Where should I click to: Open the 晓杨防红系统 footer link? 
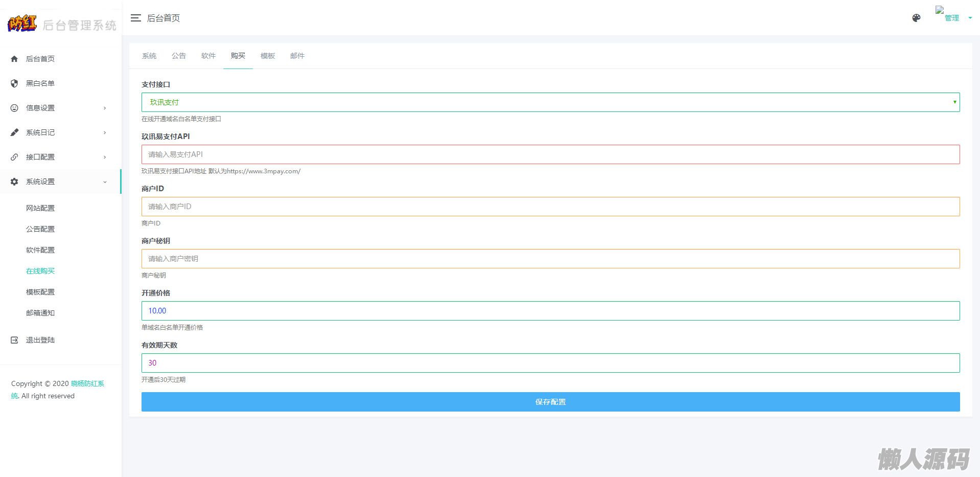(x=87, y=383)
